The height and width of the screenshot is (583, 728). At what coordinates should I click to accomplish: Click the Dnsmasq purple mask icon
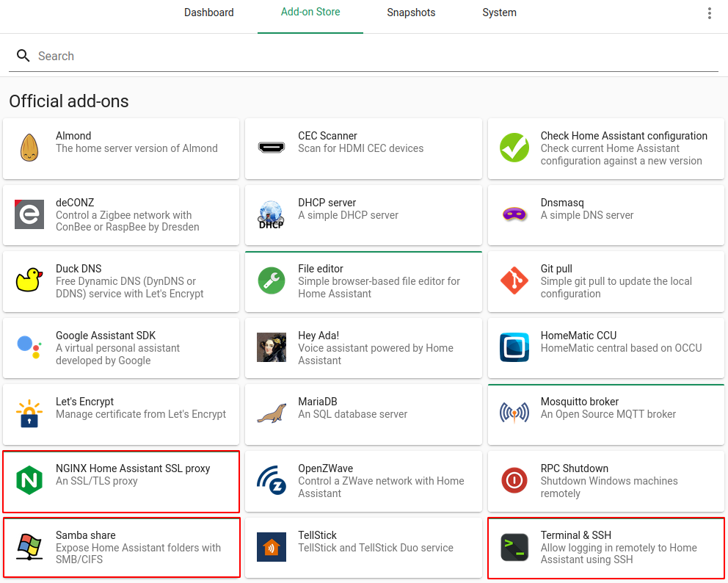coord(514,214)
